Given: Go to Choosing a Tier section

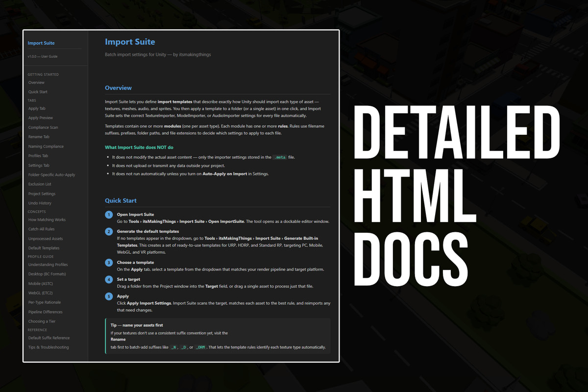Looking at the screenshot, I should (43, 321).
